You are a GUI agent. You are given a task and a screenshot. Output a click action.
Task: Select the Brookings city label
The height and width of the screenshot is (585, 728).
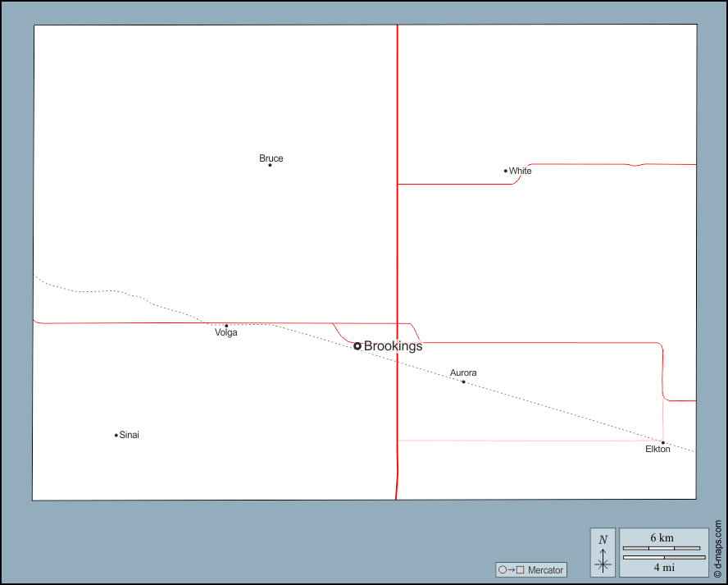[x=393, y=346]
